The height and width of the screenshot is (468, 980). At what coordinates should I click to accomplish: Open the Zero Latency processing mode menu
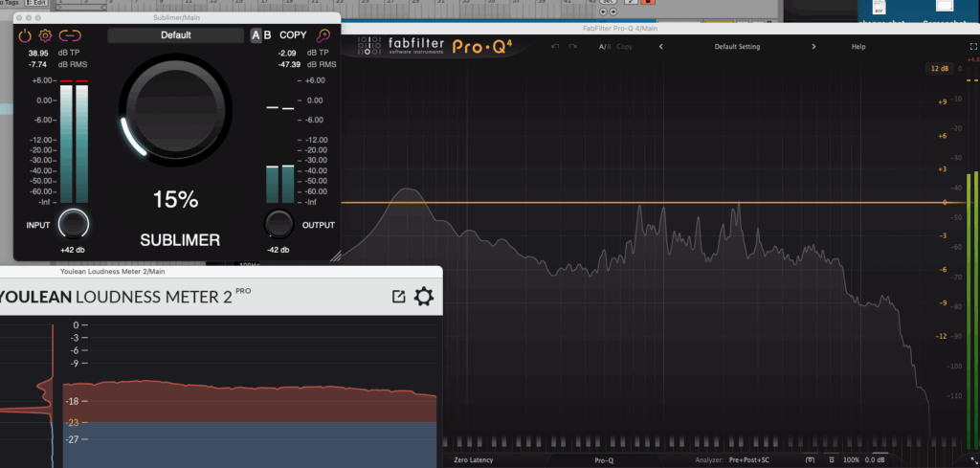pos(473,460)
